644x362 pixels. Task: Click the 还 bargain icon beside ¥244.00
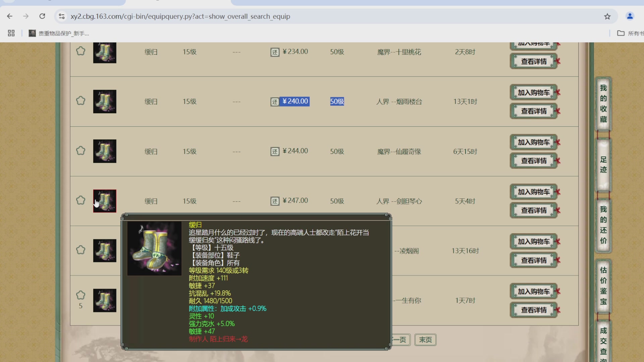[x=275, y=152]
